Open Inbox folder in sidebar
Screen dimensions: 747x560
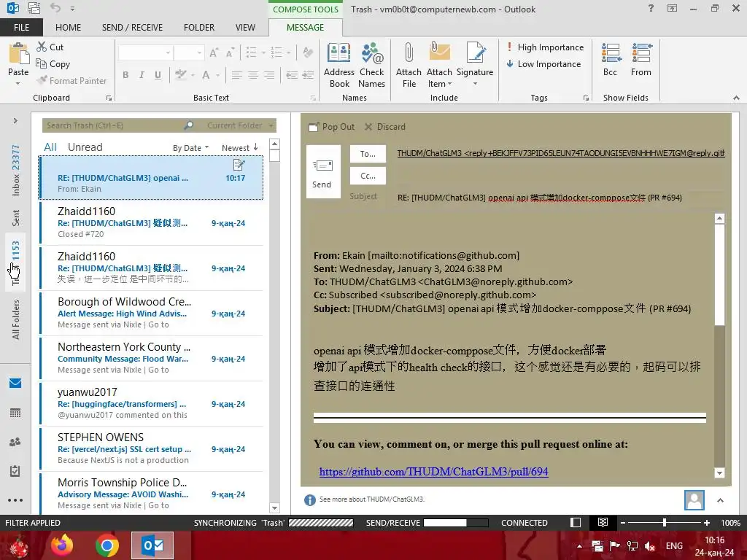pos(16,171)
